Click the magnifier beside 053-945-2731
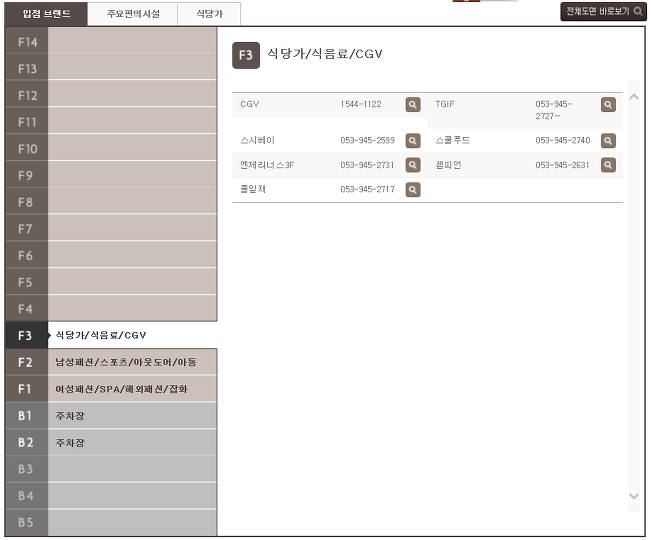This screenshot has width=650, height=540. [x=413, y=165]
